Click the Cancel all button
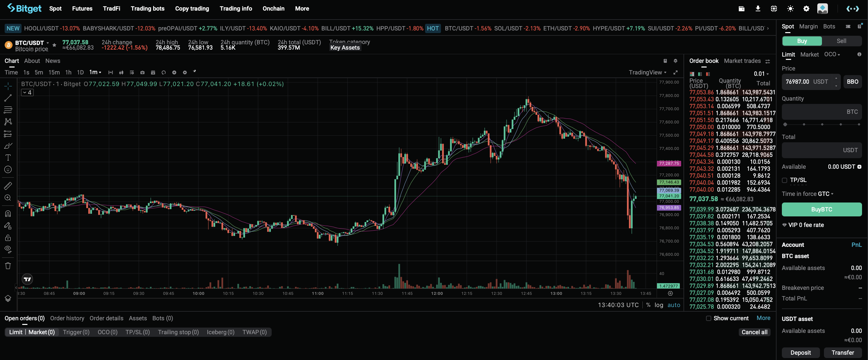 click(x=754, y=333)
